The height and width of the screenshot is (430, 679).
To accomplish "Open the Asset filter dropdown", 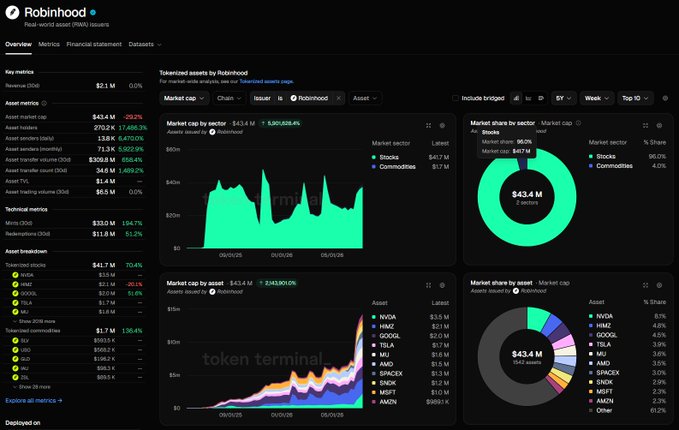I will 365,98.
